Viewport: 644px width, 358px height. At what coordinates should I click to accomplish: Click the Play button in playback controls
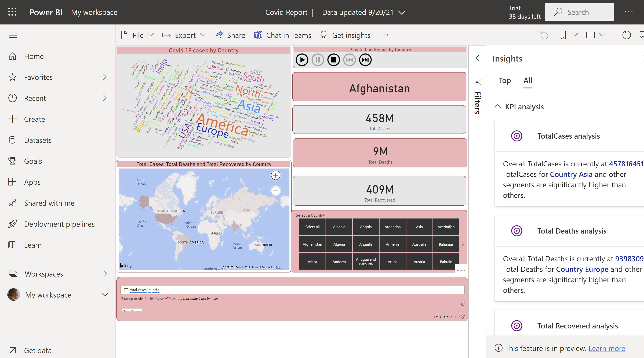click(302, 60)
